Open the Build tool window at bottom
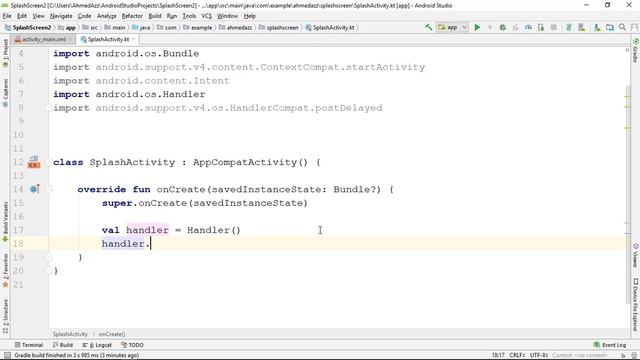640x360 pixels. 62,345
